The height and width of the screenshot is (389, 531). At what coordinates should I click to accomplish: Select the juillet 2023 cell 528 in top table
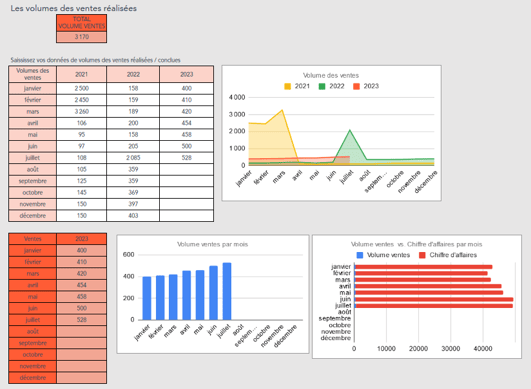click(x=187, y=157)
